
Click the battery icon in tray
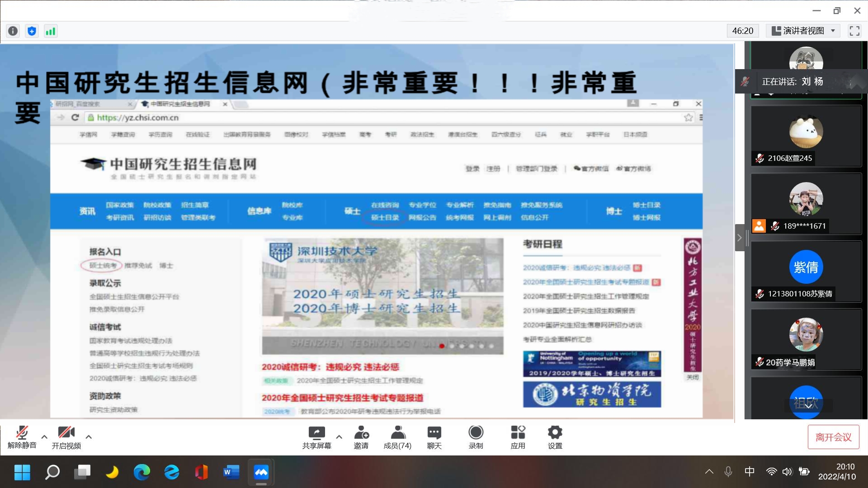click(804, 472)
